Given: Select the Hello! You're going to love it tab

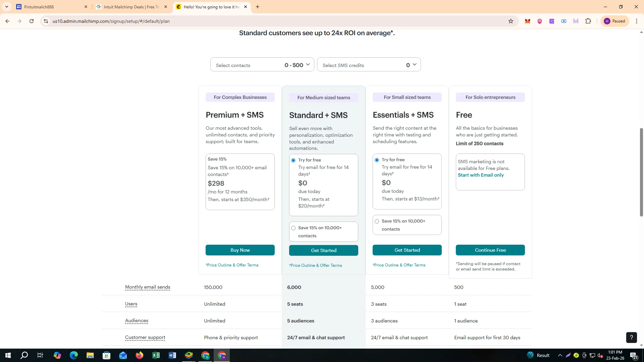Looking at the screenshot, I should [212, 7].
